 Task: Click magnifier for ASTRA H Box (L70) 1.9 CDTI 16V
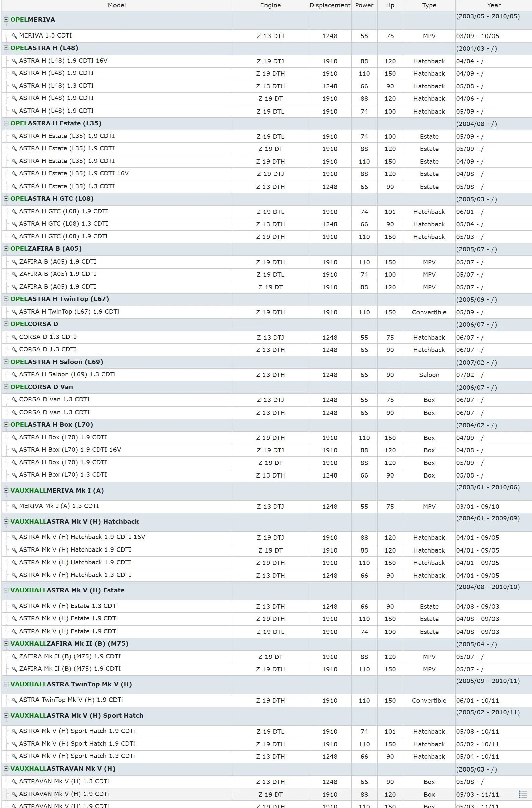14,450
